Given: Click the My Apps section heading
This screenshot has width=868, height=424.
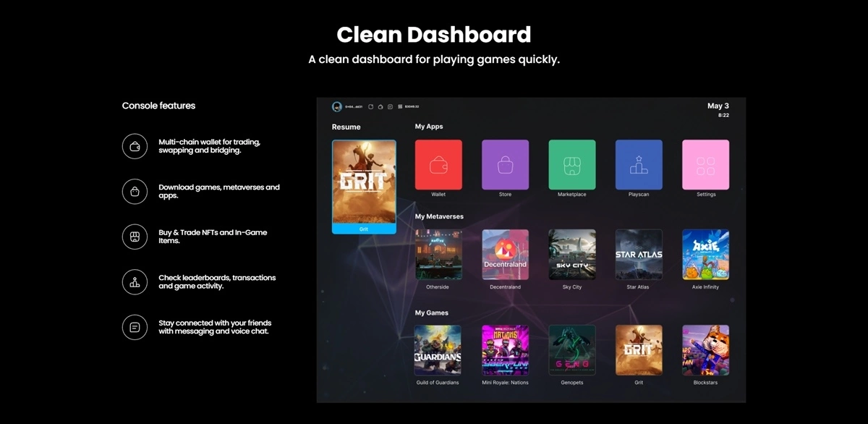Looking at the screenshot, I should click(x=429, y=127).
